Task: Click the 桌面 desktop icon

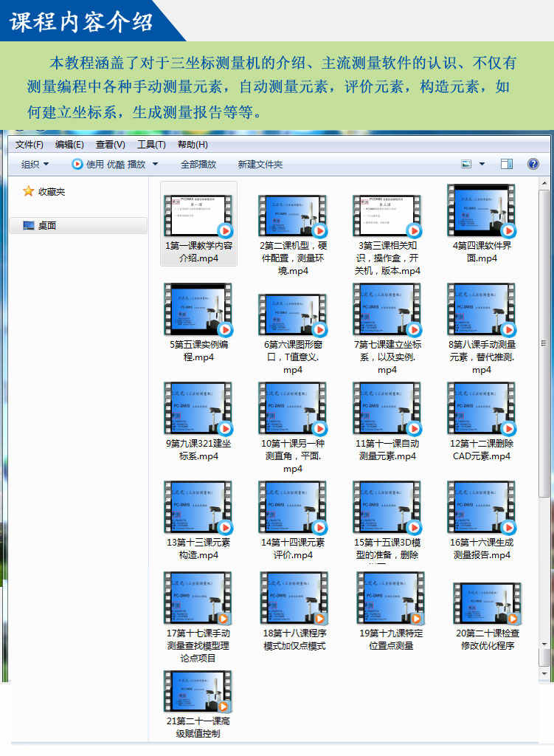Action: click(29, 226)
